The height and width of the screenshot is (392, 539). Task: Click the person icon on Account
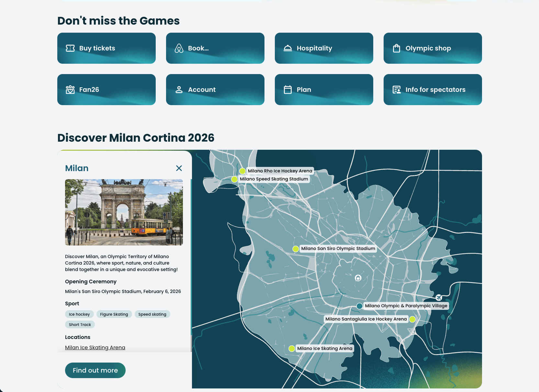[179, 90]
